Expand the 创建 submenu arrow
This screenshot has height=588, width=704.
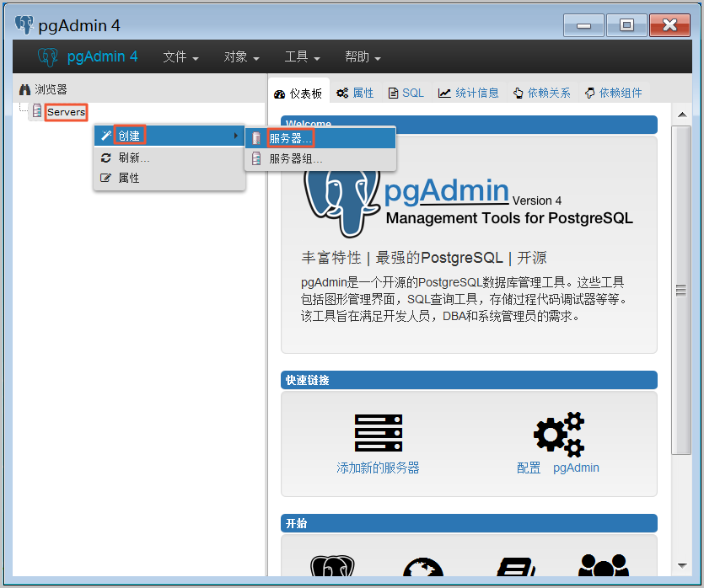pyautogui.click(x=236, y=136)
